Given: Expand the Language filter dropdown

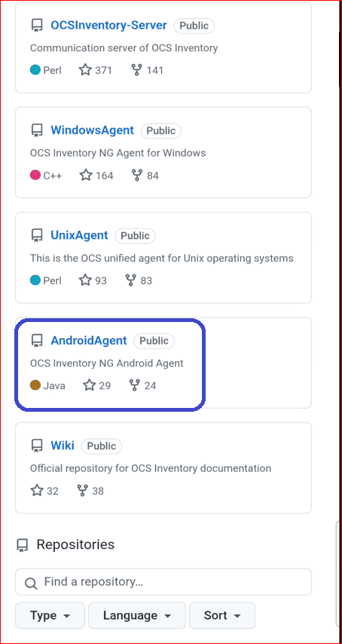Looking at the screenshot, I should (x=137, y=615).
